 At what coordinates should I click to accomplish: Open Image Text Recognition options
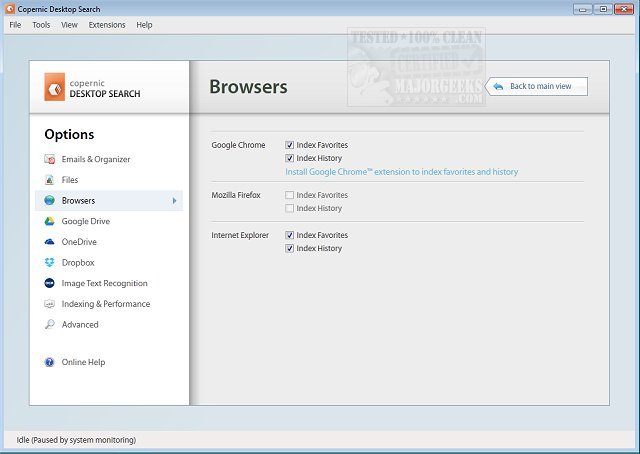pyautogui.click(x=104, y=283)
